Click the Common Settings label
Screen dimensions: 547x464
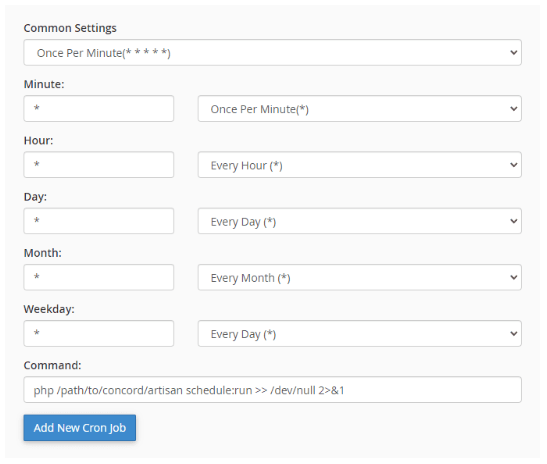click(x=70, y=28)
